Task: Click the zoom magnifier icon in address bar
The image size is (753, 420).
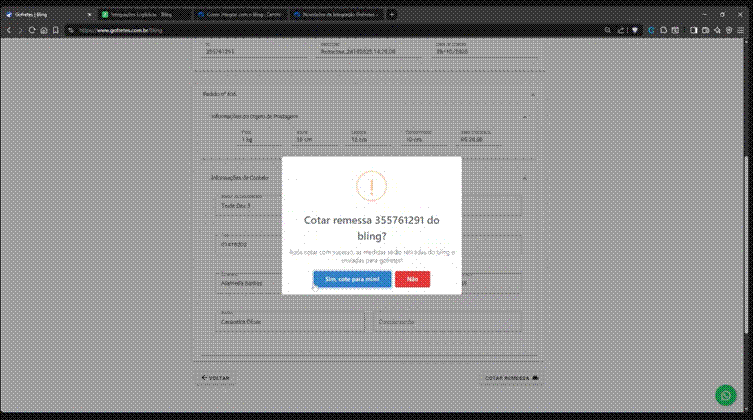Action: click(x=607, y=30)
